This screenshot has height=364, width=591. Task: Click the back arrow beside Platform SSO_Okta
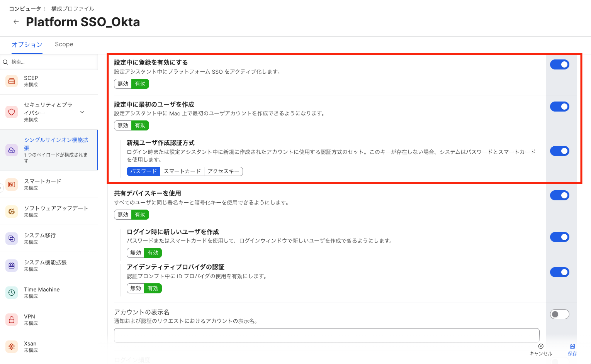(16, 22)
